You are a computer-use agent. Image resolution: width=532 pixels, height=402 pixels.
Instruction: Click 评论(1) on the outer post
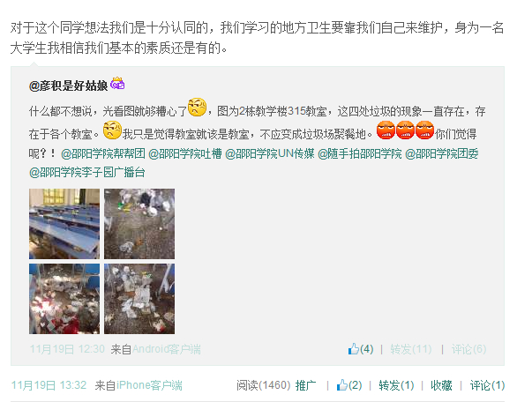click(487, 385)
